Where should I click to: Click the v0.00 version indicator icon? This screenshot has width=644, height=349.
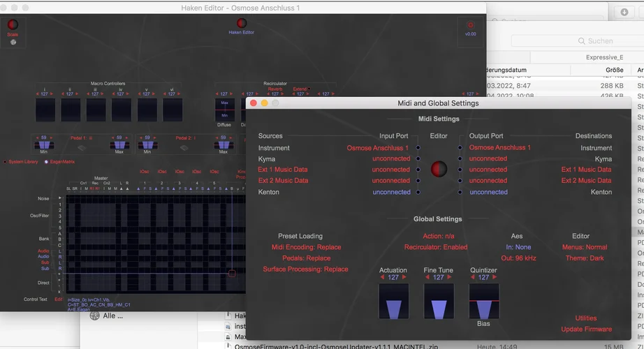[471, 25]
